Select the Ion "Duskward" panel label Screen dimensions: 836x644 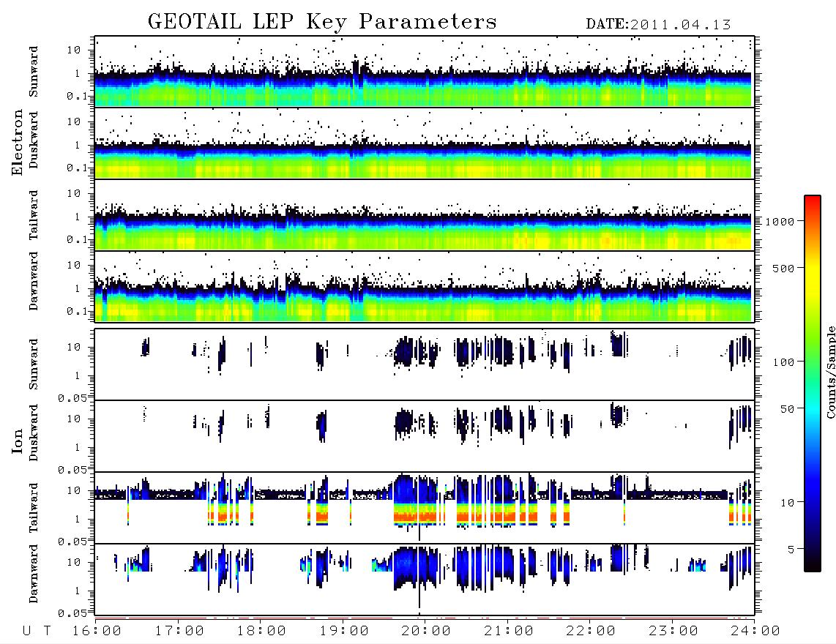(34, 433)
